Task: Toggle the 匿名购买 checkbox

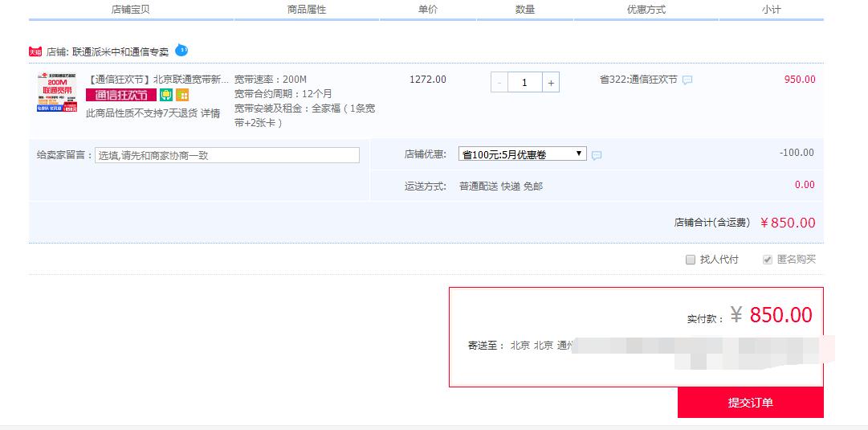Action: click(x=768, y=260)
